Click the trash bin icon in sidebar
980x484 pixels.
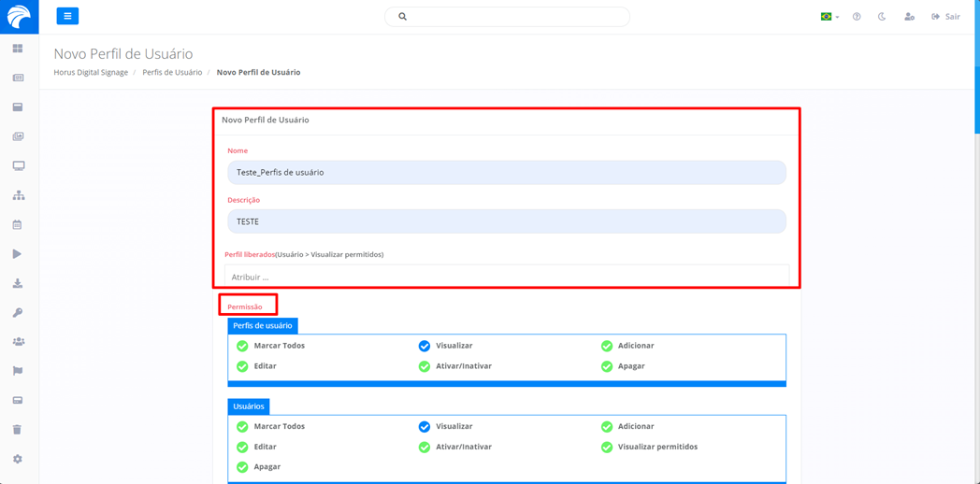click(x=18, y=430)
